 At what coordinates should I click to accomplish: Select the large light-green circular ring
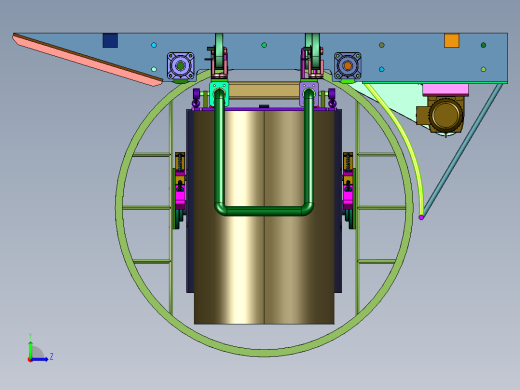tap(264, 352)
